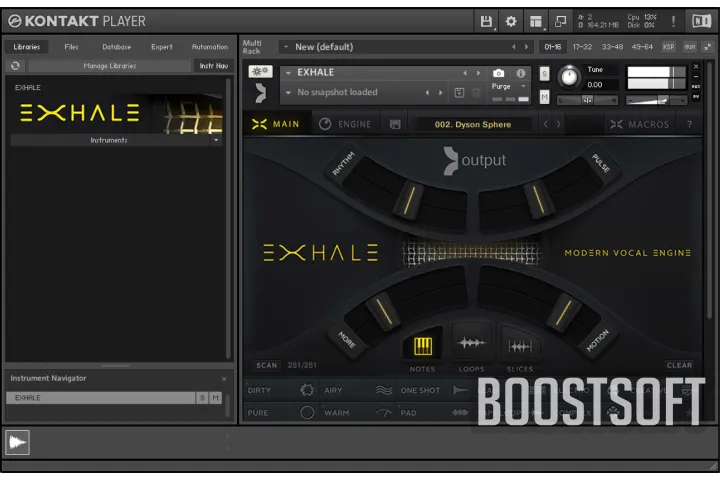Select previous multi with left arrow
The image size is (720, 480).
click(x=513, y=47)
